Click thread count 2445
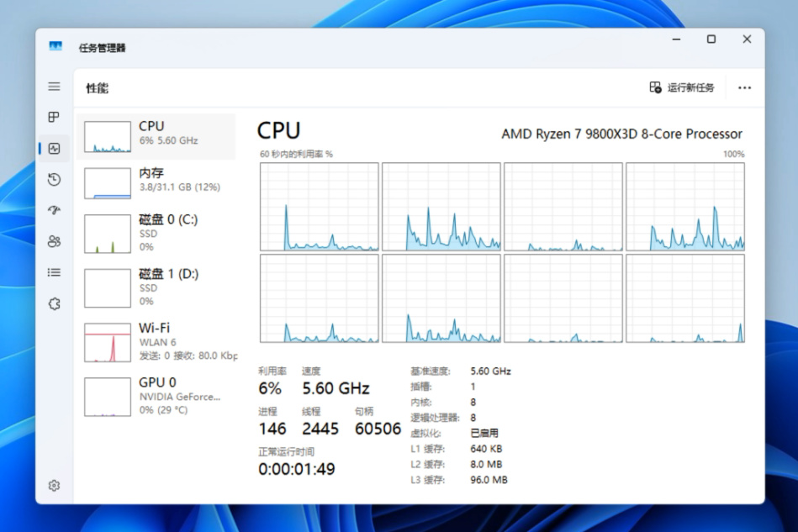Image resolution: width=798 pixels, height=532 pixels. tap(320, 429)
